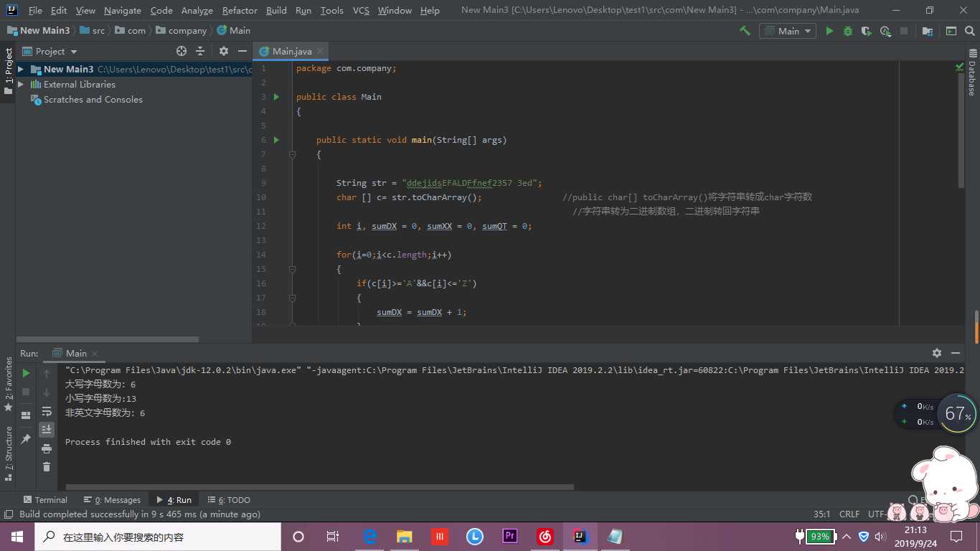The width and height of the screenshot is (980, 551).
Task: Run Main with Coverage icon
Action: [867, 31]
